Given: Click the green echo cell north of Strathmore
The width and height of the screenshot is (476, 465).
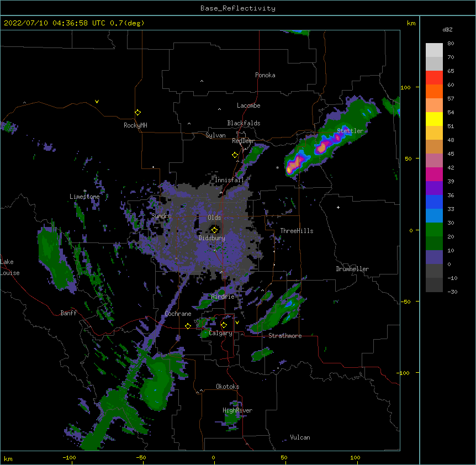Looking at the screenshot, I should (278, 313).
